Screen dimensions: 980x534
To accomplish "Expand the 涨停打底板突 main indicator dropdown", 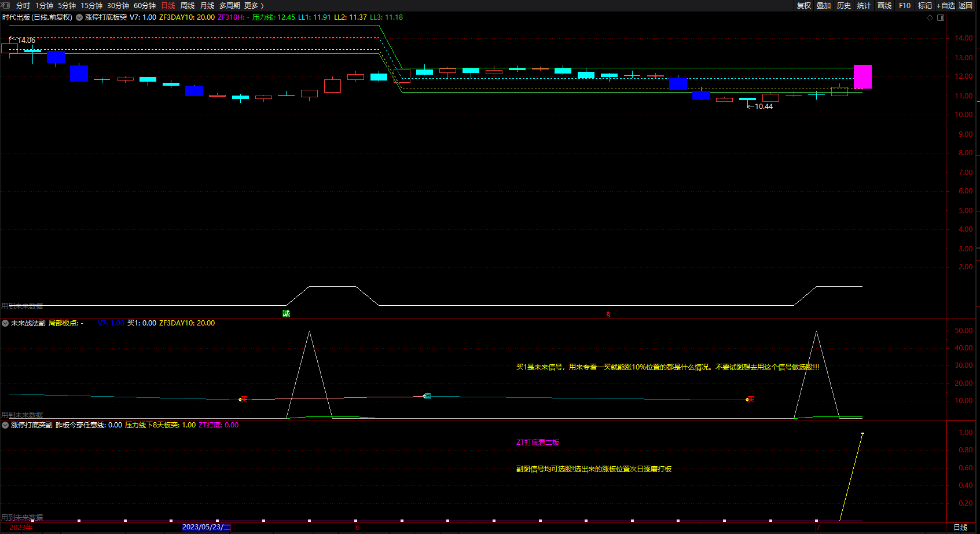I will tap(79, 17).
